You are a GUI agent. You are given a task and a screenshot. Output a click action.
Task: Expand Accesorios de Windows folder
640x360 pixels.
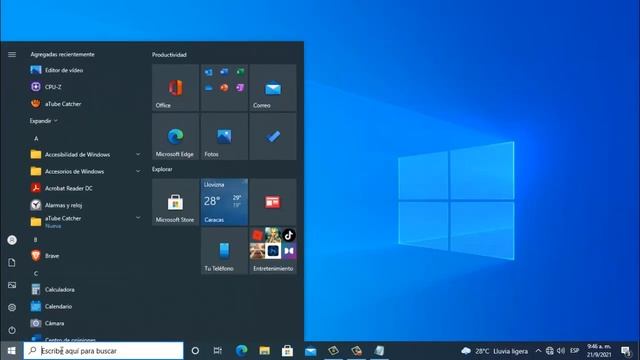[86, 171]
